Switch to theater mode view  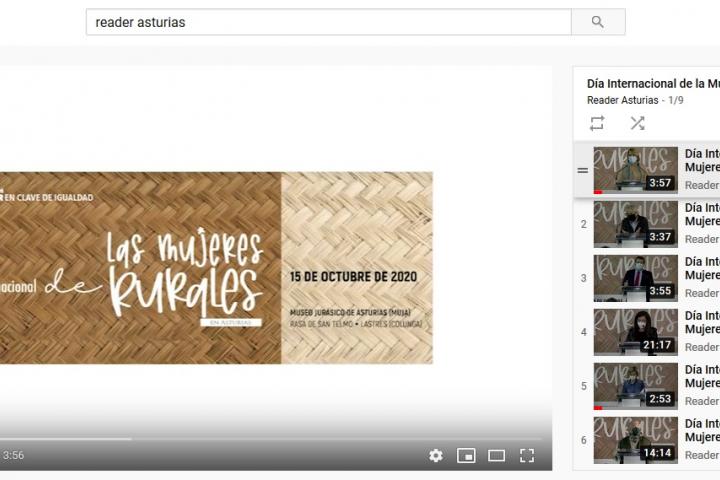pyautogui.click(x=496, y=456)
